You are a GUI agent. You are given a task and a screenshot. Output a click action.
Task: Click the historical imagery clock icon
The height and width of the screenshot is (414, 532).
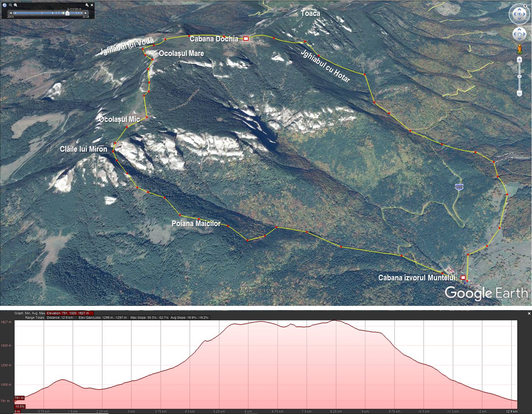(5, 5)
